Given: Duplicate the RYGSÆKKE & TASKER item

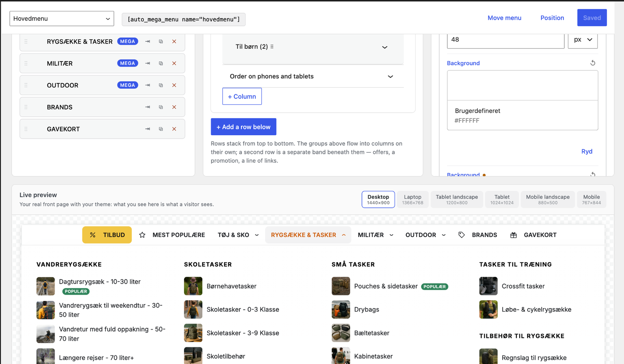Looking at the screenshot, I should [x=161, y=41].
